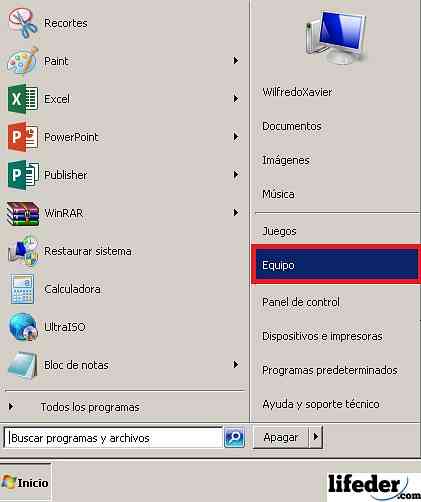
Task: Launch the UltraISO disc icon
Action: (23, 327)
